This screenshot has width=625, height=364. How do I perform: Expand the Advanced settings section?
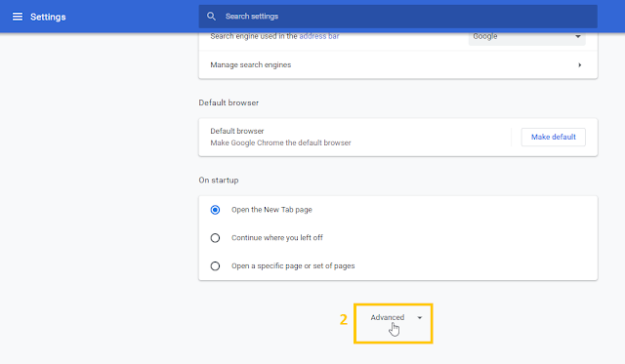click(396, 317)
